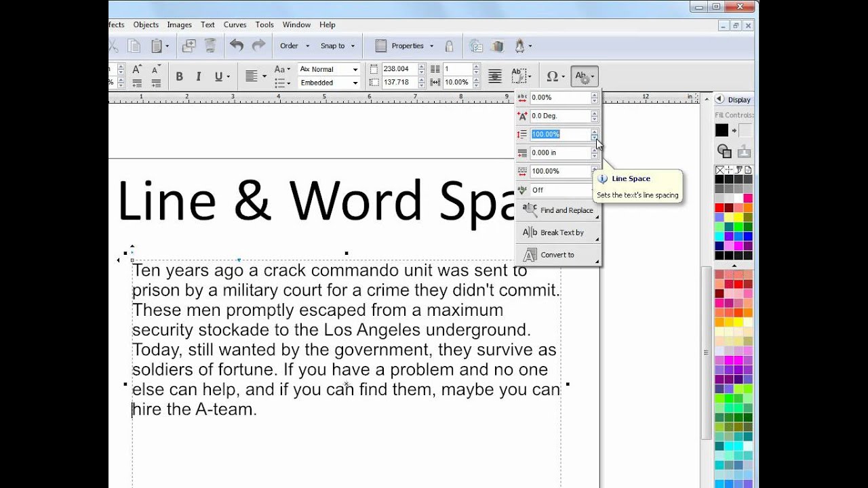Pick the orange swatch in small palette

pos(748,208)
